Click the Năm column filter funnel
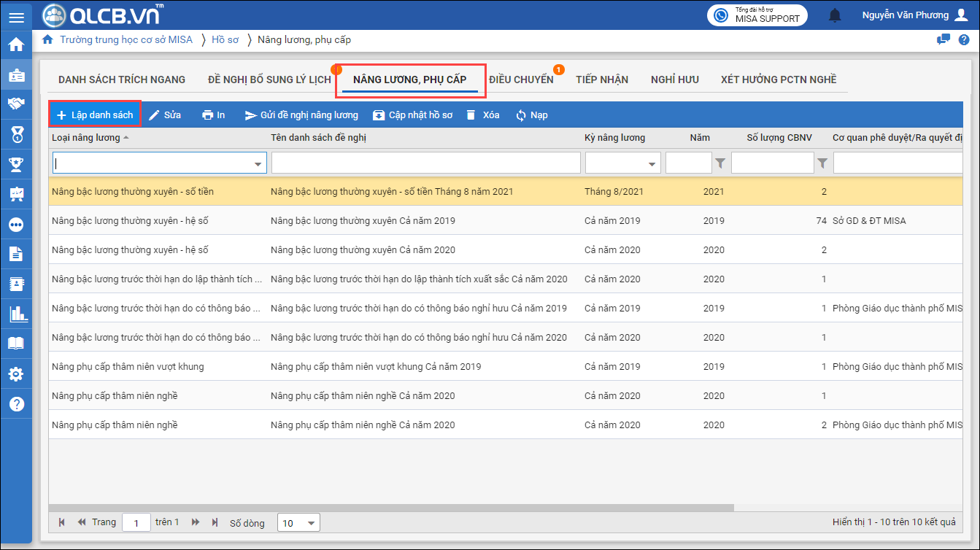 [x=720, y=163]
